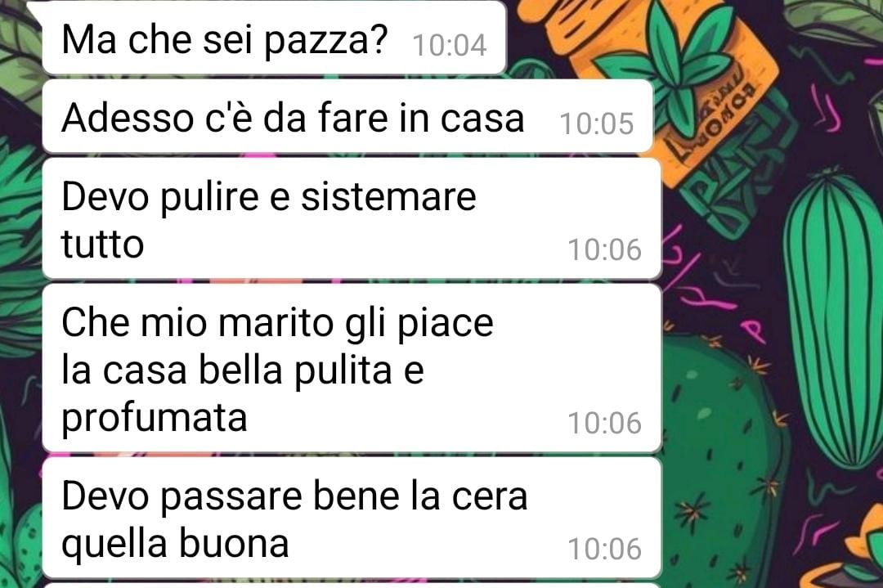Click the 10:05 timestamp
The image size is (883, 588).
coord(596,123)
